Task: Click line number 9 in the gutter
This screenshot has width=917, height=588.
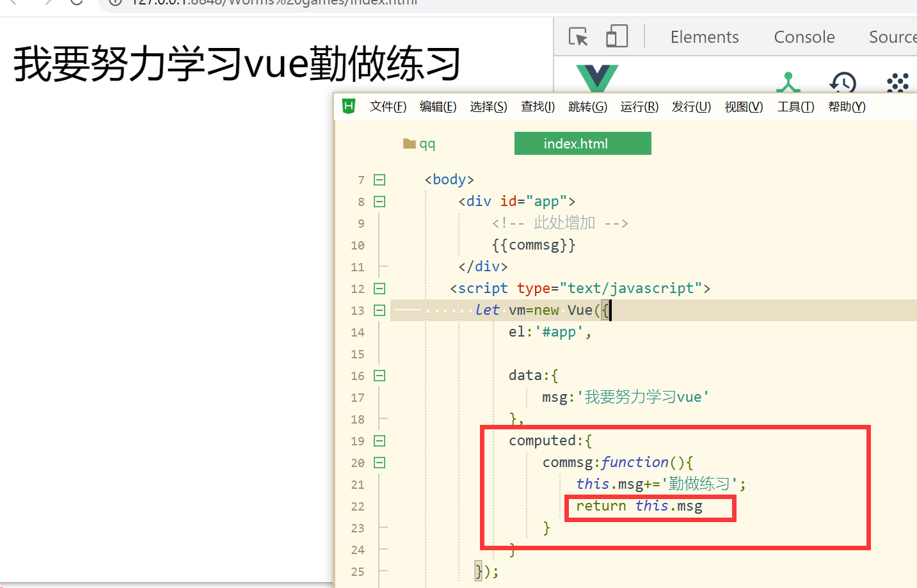Action: tap(361, 223)
